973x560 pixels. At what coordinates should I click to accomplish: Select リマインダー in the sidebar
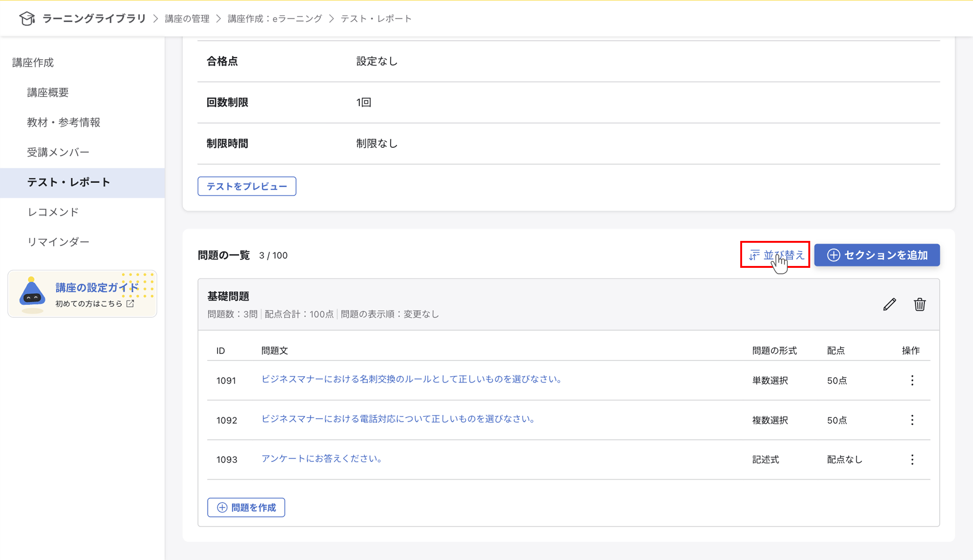pyautogui.click(x=58, y=242)
